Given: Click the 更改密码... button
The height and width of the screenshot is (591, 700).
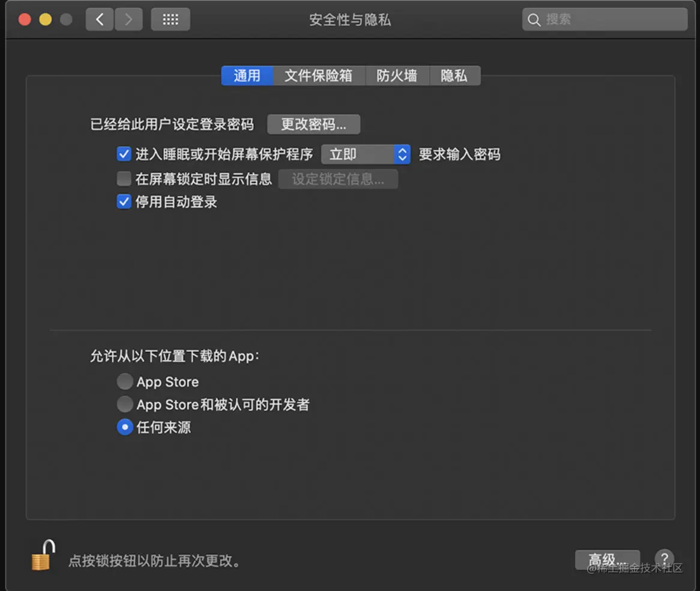Looking at the screenshot, I should (x=313, y=124).
